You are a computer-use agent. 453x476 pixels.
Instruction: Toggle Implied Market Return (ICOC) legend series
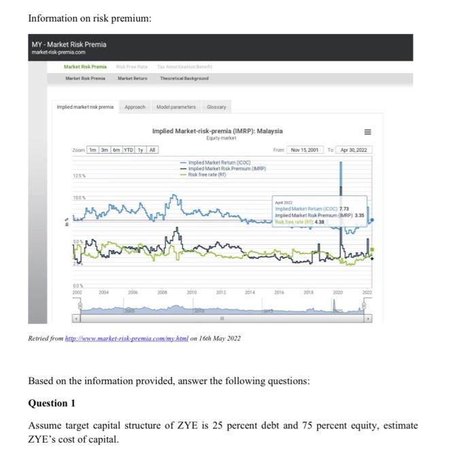click(215, 163)
